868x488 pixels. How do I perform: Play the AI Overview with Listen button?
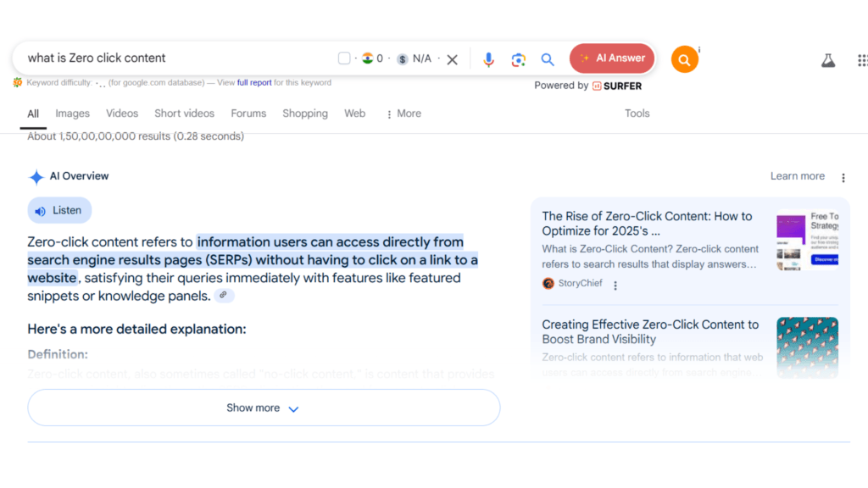59,210
